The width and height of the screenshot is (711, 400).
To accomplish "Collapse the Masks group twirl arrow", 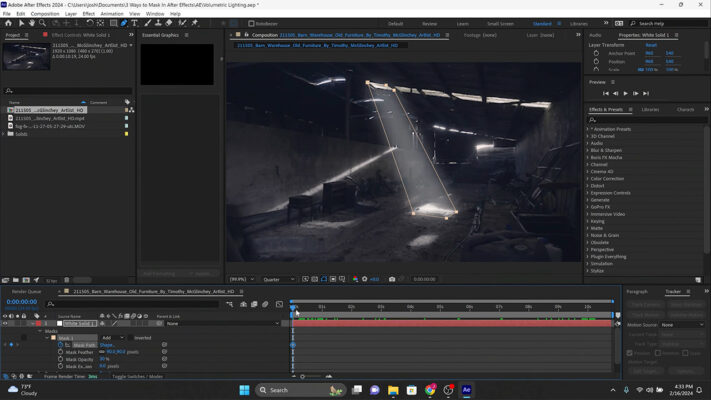I will [40, 331].
